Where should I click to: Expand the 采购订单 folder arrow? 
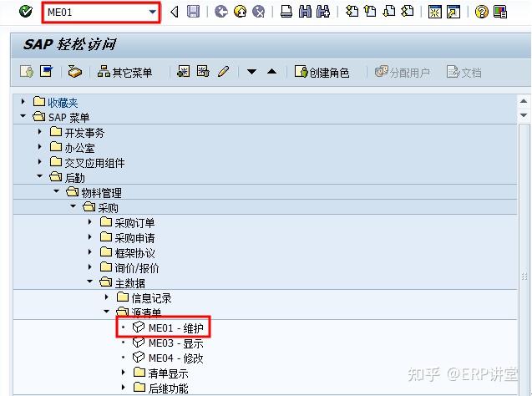90,222
